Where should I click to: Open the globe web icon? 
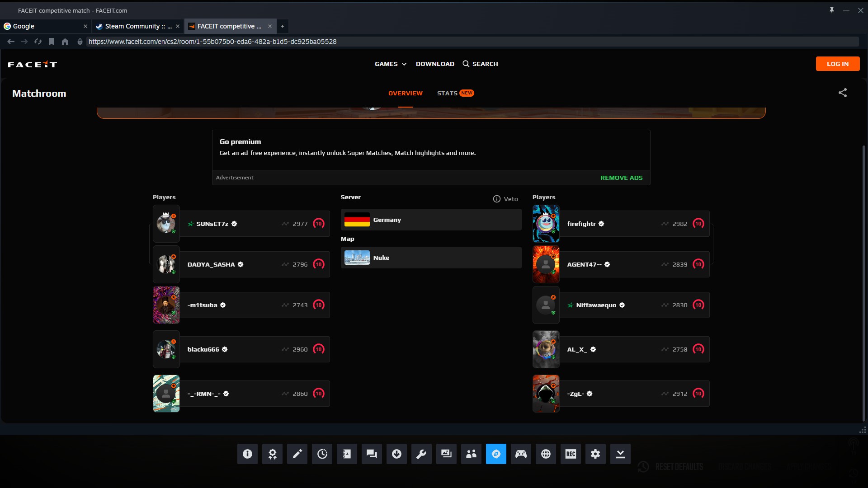(x=546, y=454)
